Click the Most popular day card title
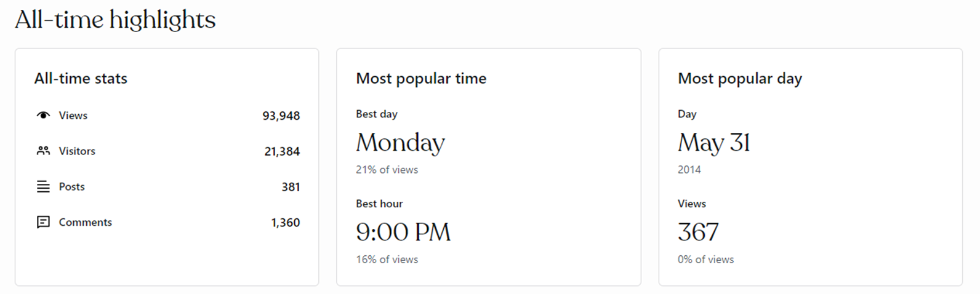The height and width of the screenshot is (294, 980). (x=739, y=78)
